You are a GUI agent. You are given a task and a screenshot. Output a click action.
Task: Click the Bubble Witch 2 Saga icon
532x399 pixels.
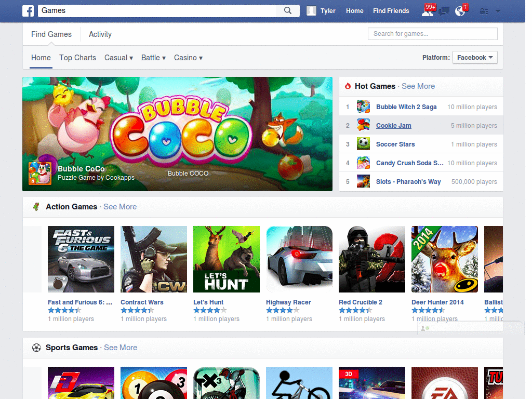363,107
